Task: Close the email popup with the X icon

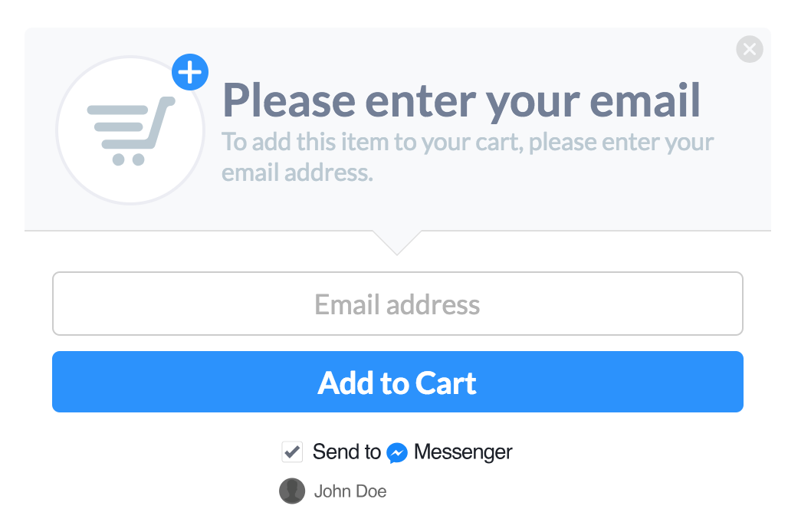Action: click(x=750, y=49)
